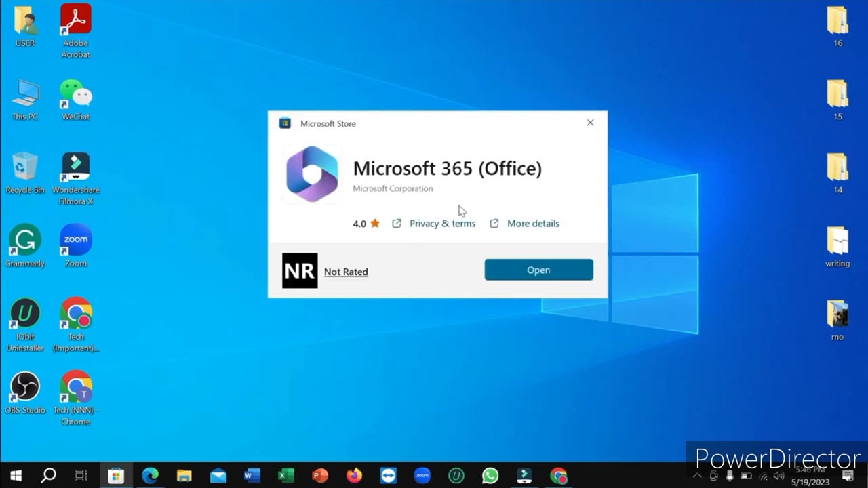Select the Grammarly desktop shortcut

click(x=25, y=246)
